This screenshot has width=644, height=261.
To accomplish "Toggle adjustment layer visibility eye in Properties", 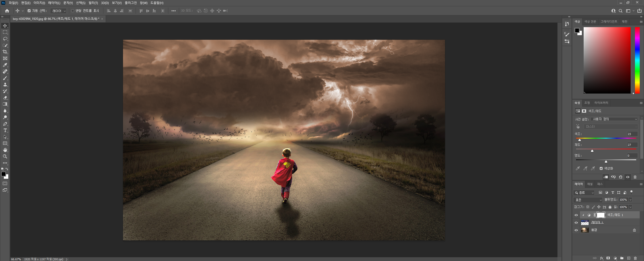I will click(x=628, y=177).
